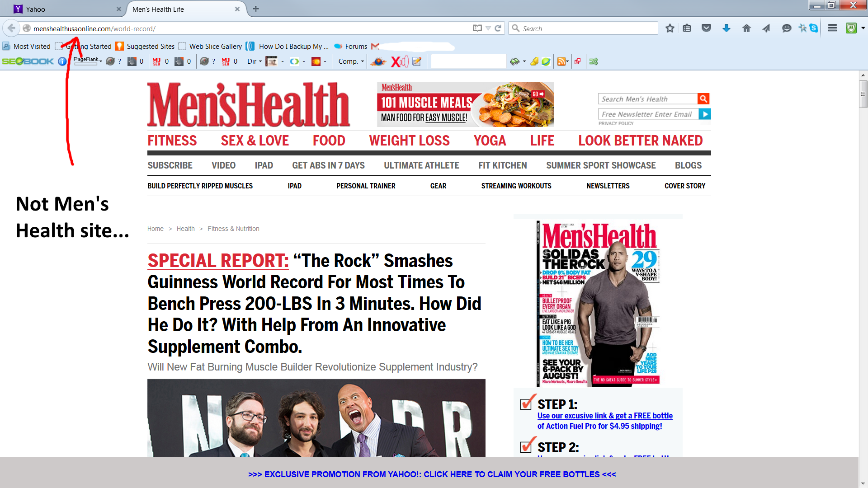Click the free Action Fuel Pro bottle link
Screen dimensions: 868x488
605,421
